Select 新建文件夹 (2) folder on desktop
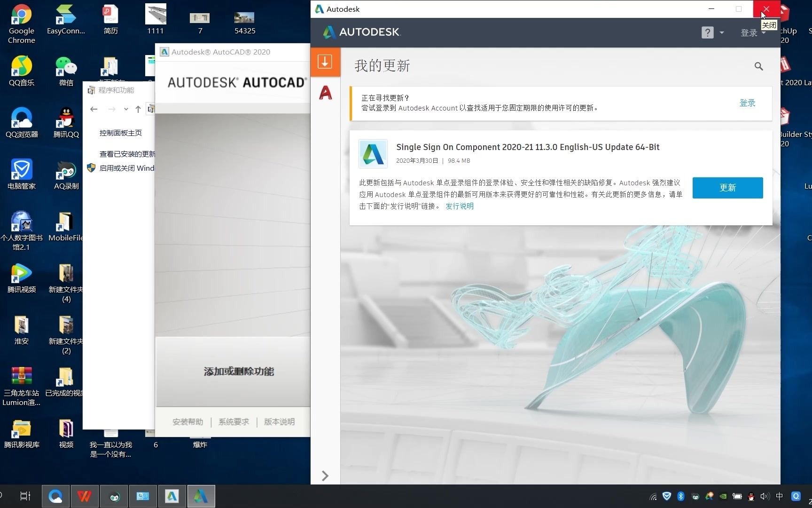This screenshot has height=508, width=812. coord(66,335)
